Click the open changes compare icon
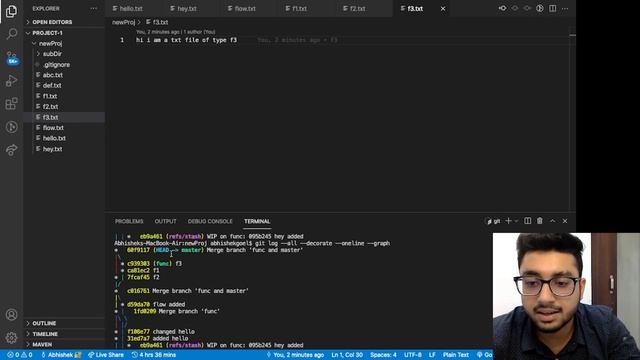640x360 pixels. coord(502,8)
